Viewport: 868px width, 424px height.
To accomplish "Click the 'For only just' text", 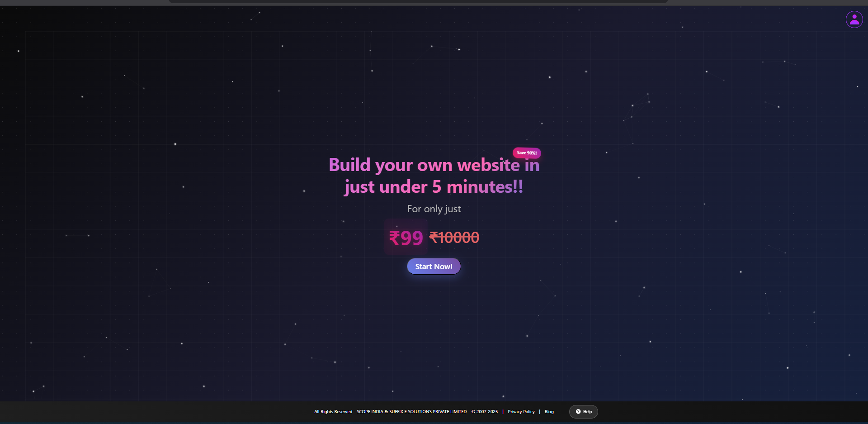I will coord(434,209).
